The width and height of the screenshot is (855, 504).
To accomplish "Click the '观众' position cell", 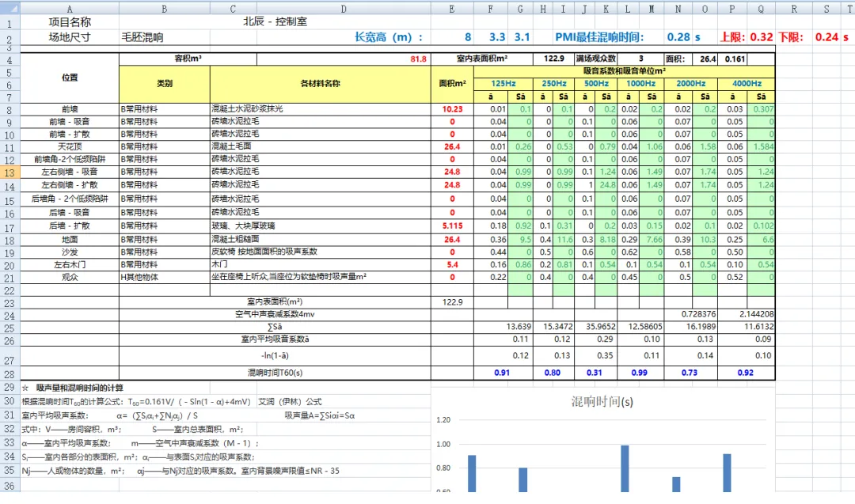I will point(70,278).
